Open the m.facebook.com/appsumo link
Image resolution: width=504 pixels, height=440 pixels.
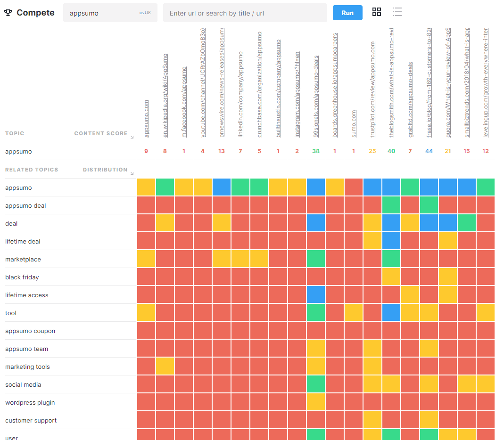[x=184, y=102]
